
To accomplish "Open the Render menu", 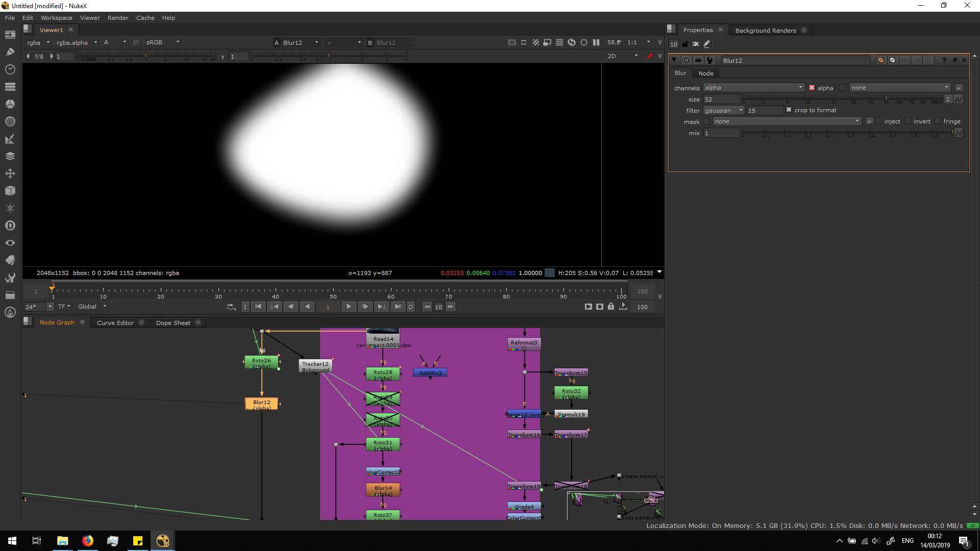I will [x=118, y=18].
